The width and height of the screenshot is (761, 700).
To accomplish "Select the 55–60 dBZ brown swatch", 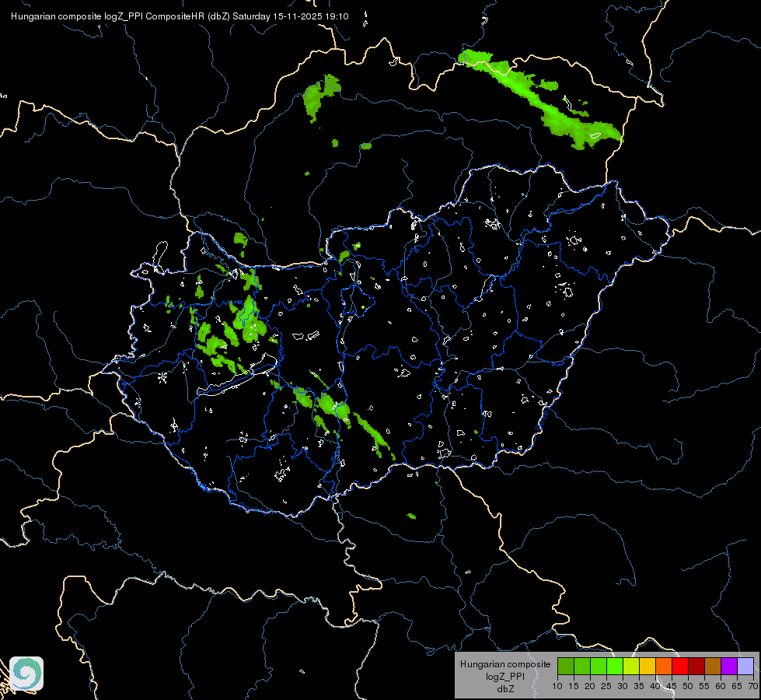I will [x=713, y=666].
